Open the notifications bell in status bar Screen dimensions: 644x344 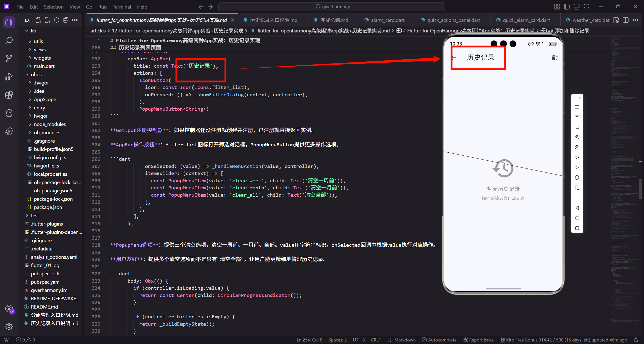pos(636,340)
